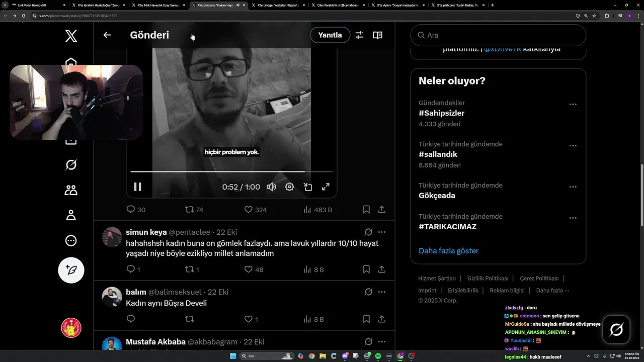644x362 pixels.
Task: Open Gizlilik Politikası footer link
Action: pos(488,278)
